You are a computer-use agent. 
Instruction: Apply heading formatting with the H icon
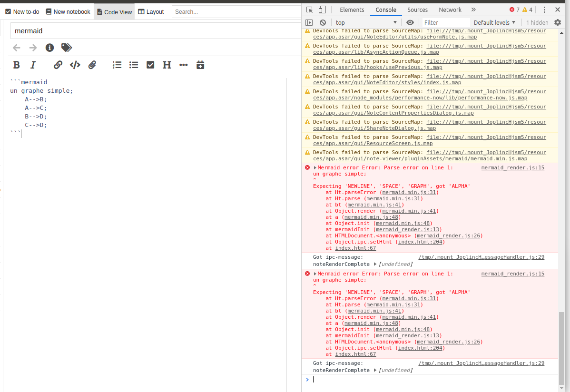click(x=167, y=65)
